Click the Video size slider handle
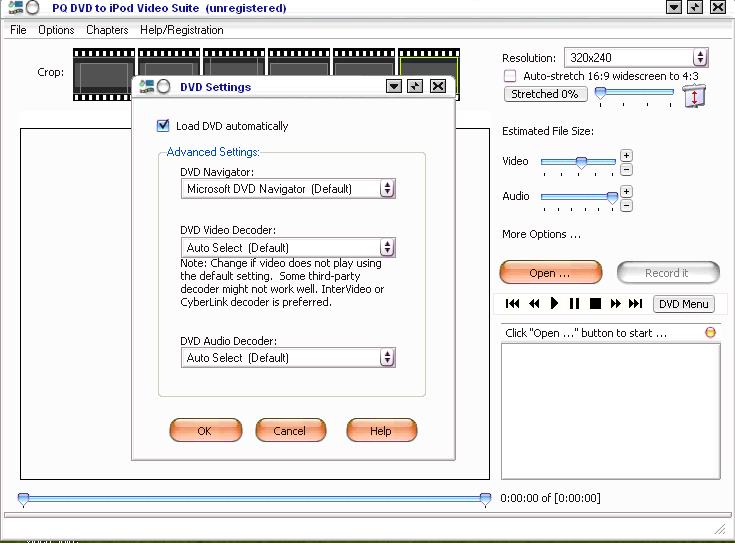This screenshot has width=735, height=543. pos(581,162)
